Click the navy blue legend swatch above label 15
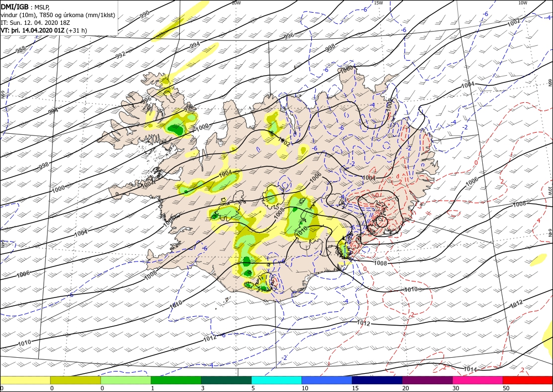Viewport: 553px width, 392px height. pyautogui.click(x=377, y=380)
